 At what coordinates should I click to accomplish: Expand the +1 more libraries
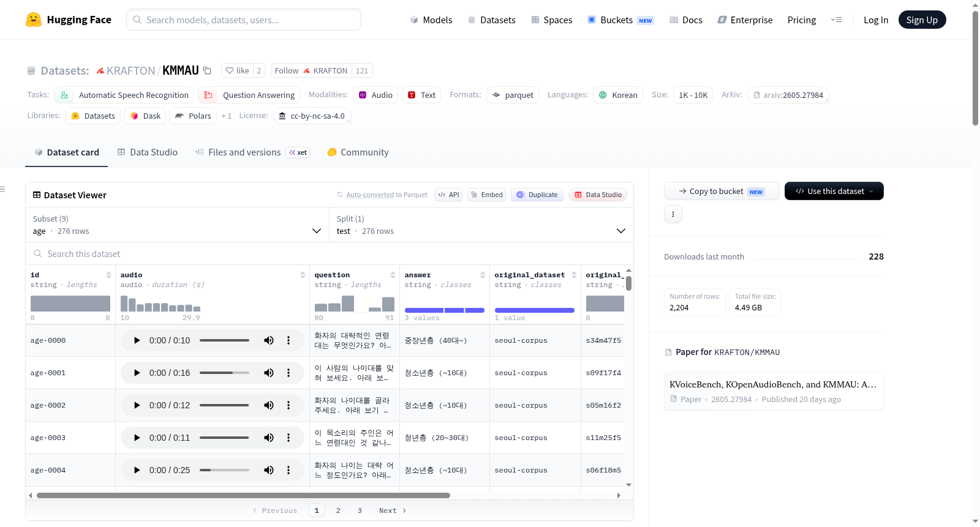click(227, 116)
